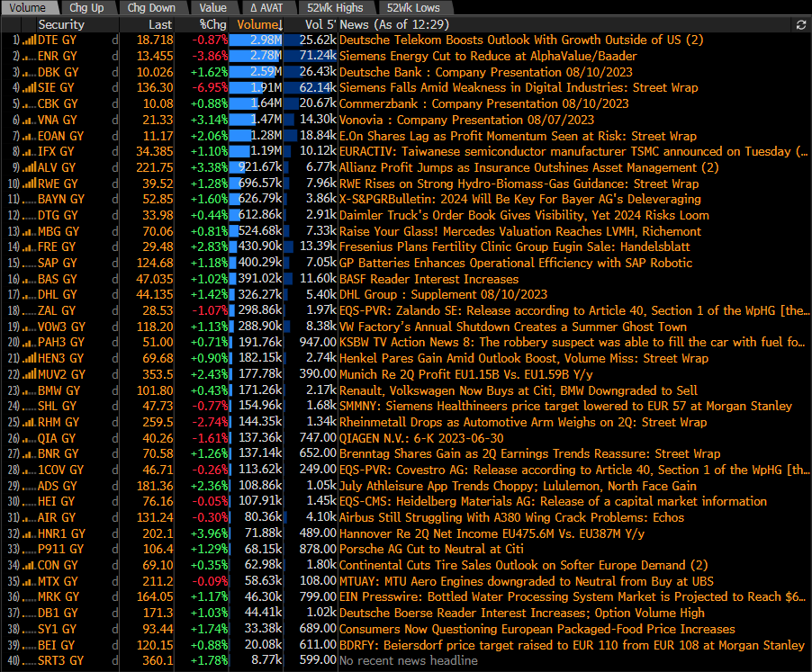
Task: Open the signal bars icon beside DTE GY
Action: click(x=29, y=40)
